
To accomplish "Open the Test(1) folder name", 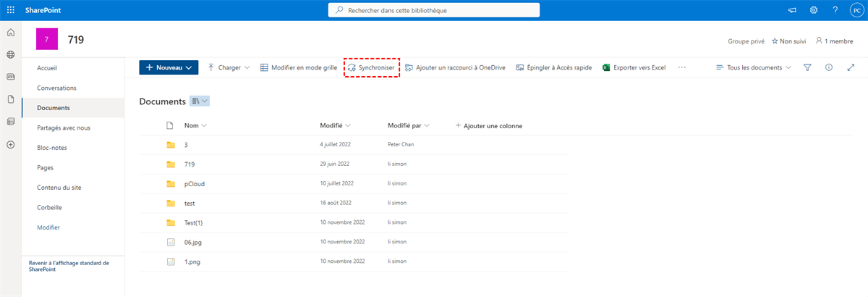I will (193, 223).
